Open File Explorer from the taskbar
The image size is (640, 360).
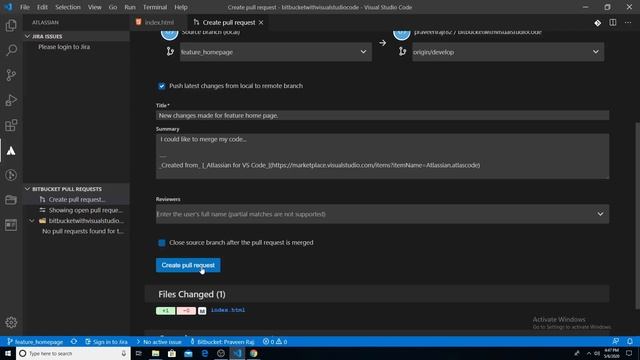(156, 353)
